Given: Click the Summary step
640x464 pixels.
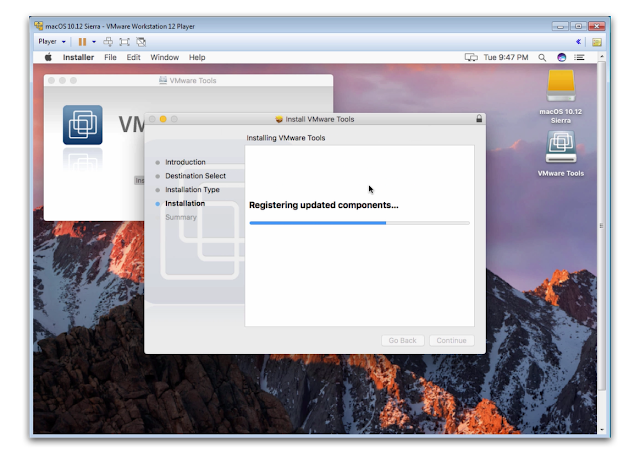Looking at the screenshot, I should coord(181,217).
